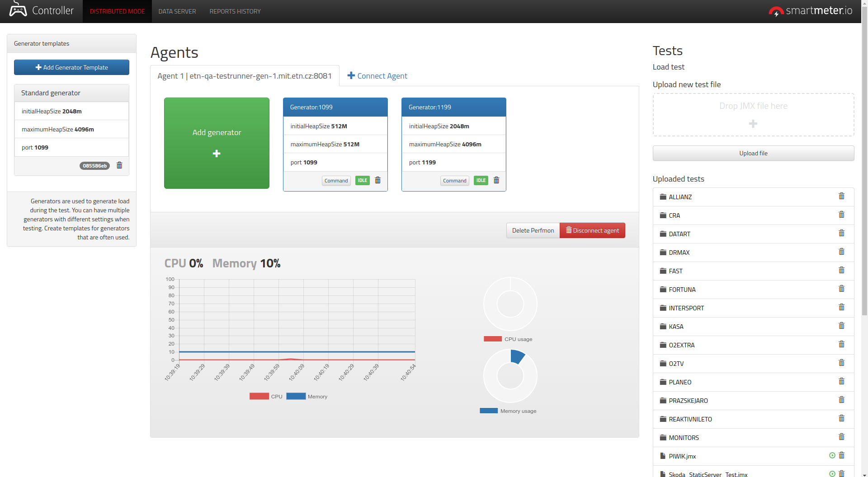Toggle the CPU series in chart legend
The width and height of the screenshot is (868, 477).
(x=266, y=396)
